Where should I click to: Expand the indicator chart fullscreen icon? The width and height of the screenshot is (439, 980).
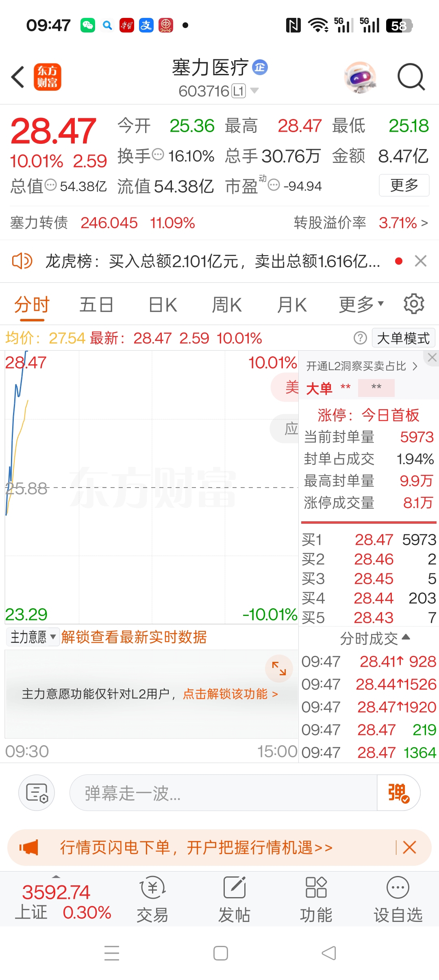pyautogui.click(x=279, y=668)
